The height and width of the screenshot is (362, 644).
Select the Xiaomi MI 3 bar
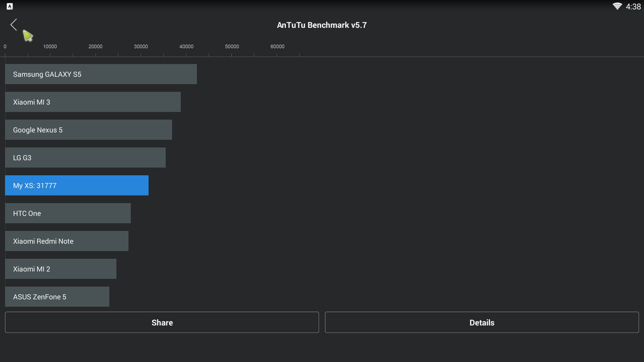tap(93, 102)
